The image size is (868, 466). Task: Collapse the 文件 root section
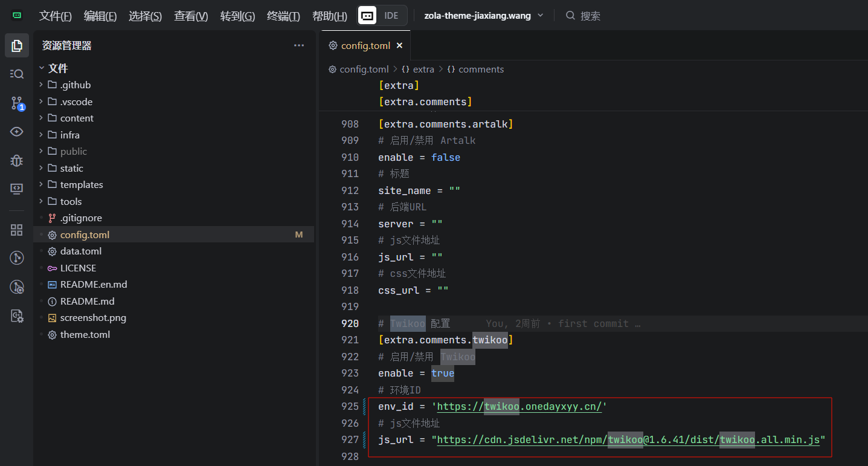42,68
